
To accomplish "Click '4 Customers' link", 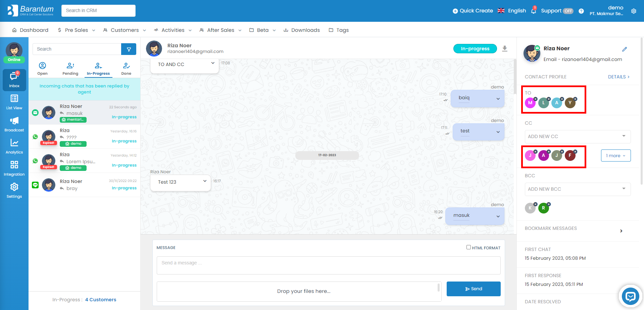I will [101, 300].
